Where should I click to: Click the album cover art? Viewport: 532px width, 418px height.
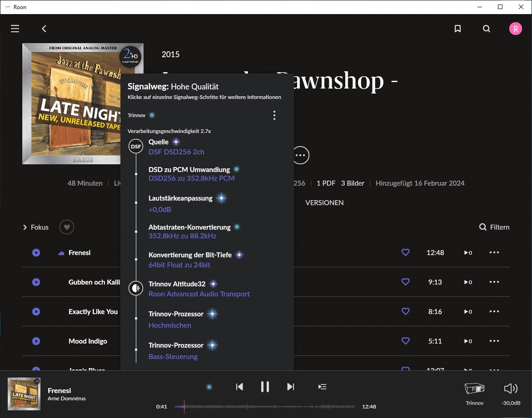pyautogui.click(x=72, y=104)
